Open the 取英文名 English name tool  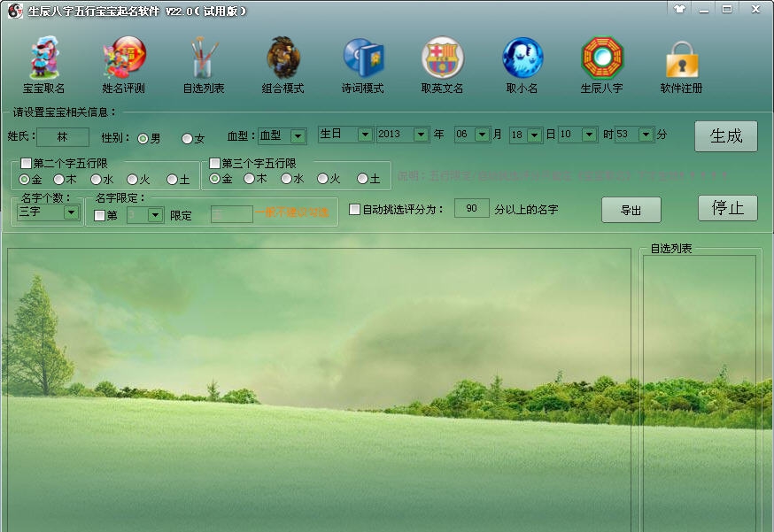[x=441, y=62]
